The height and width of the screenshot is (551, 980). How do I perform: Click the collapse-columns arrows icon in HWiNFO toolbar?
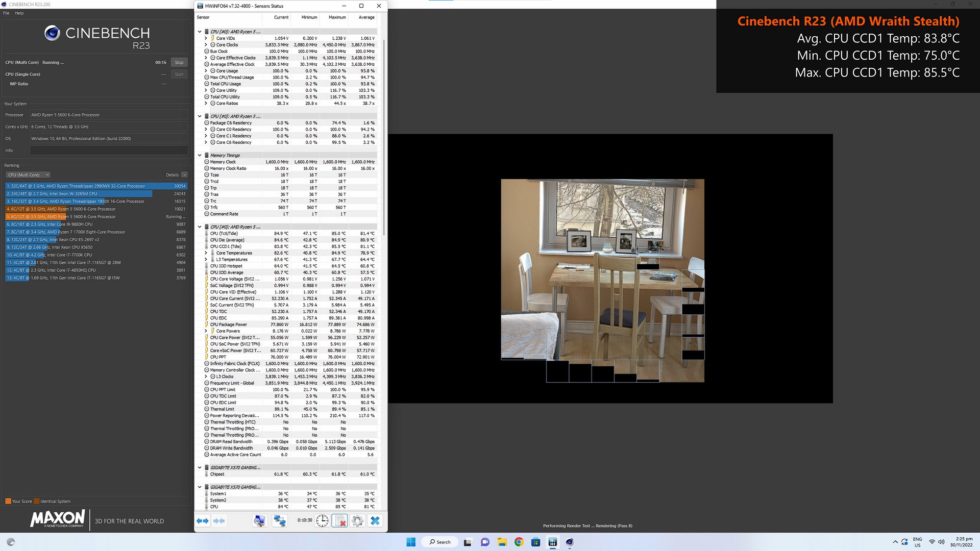(x=219, y=520)
